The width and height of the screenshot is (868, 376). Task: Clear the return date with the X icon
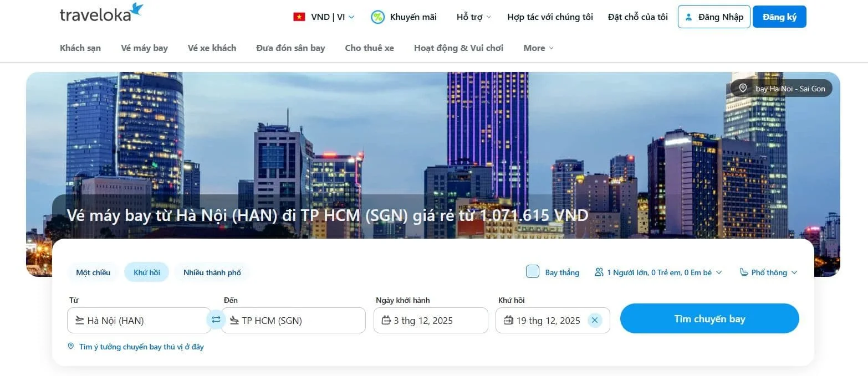point(595,320)
